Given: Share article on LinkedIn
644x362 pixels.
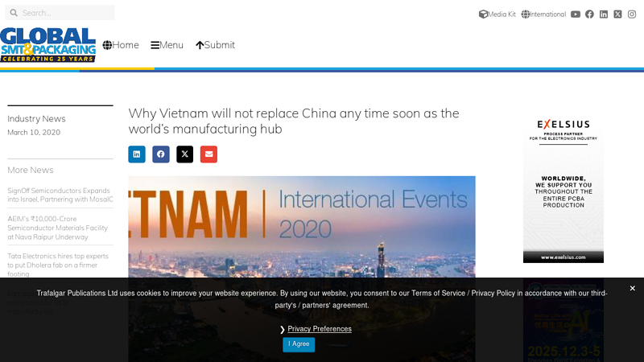Looking at the screenshot, I should [137, 154].
